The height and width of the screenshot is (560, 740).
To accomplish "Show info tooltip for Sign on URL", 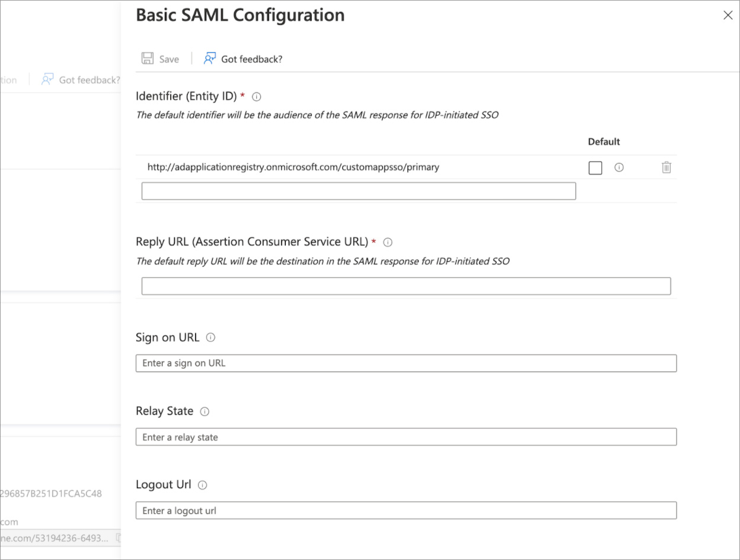I will [x=210, y=338].
